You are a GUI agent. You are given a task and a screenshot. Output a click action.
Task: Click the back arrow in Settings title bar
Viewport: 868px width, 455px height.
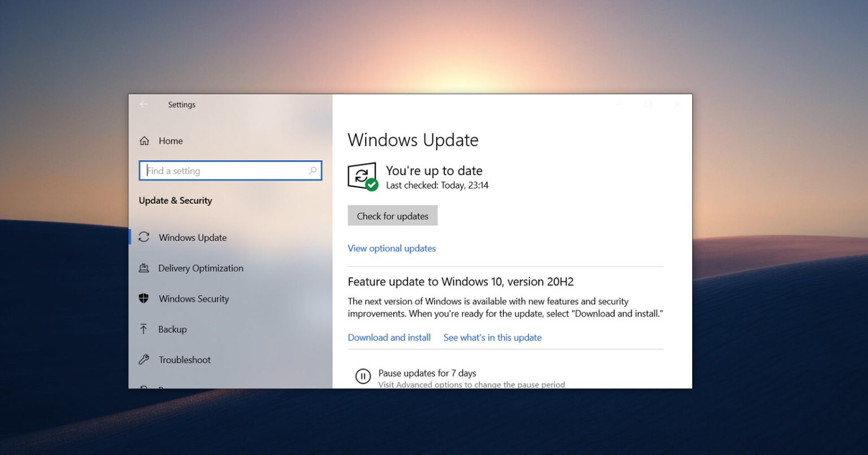pyautogui.click(x=144, y=104)
